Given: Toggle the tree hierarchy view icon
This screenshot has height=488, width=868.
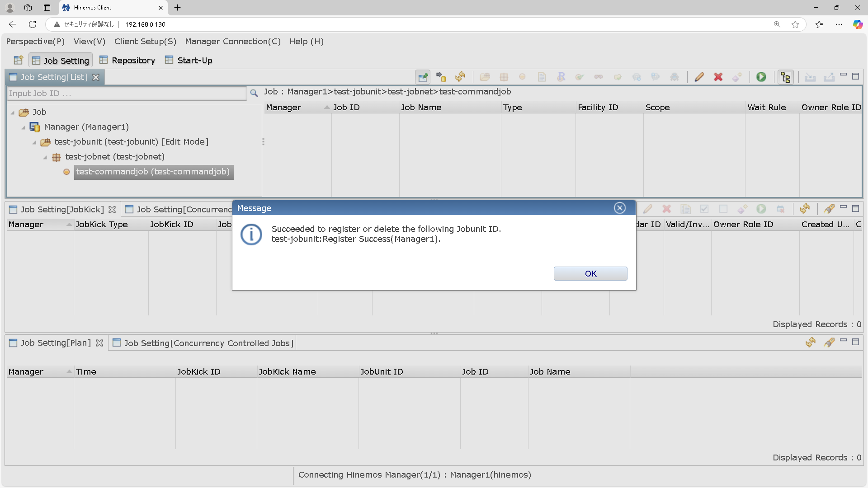Looking at the screenshot, I should pyautogui.click(x=785, y=77).
